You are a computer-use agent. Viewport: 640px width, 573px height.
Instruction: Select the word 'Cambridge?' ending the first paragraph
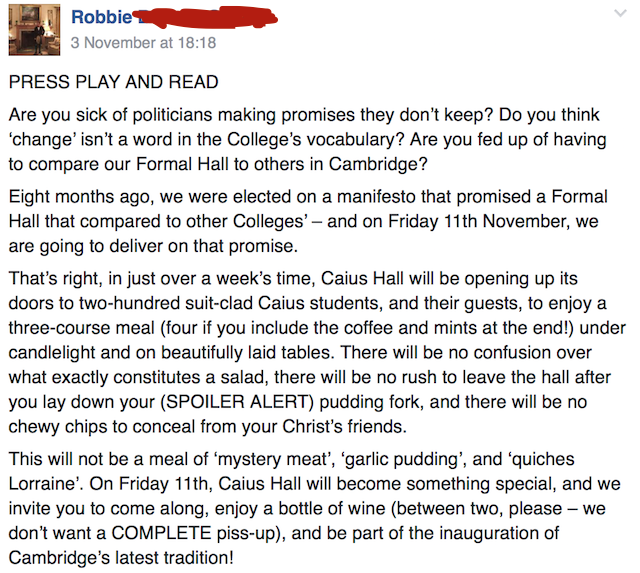coord(378,164)
